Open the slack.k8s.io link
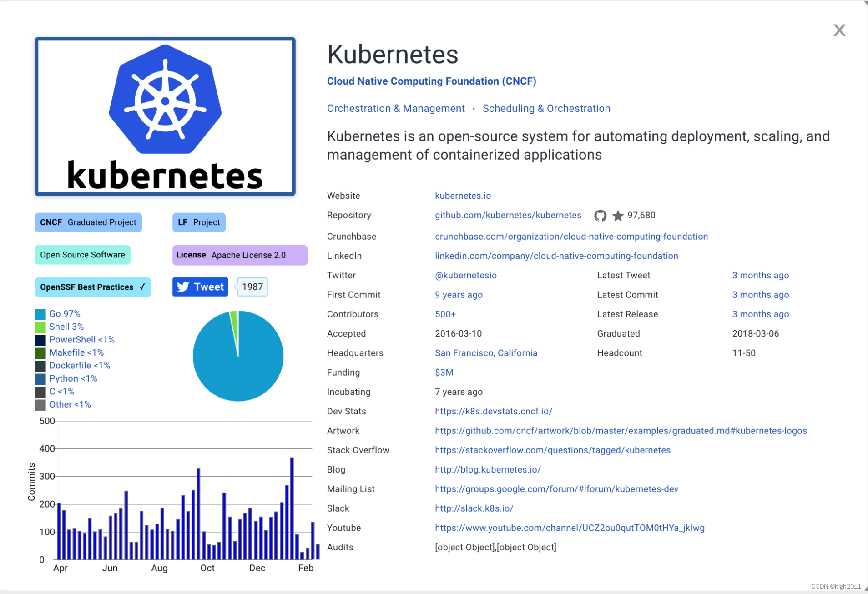The height and width of the screenshot is (594, 868). tap(474, 508)
